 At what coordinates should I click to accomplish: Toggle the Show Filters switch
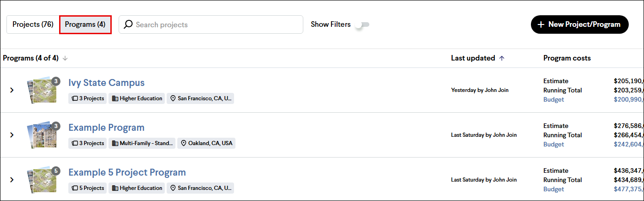(362, 25)
